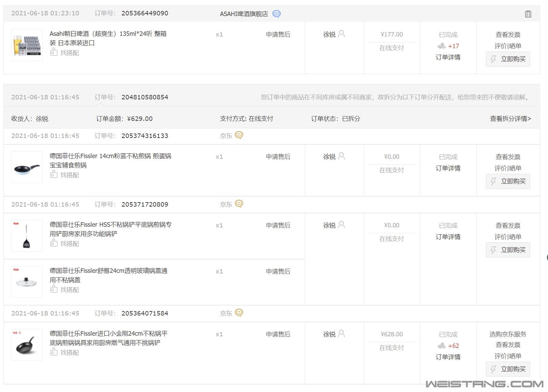The width and height of the screenshot is (548, 392).
Task: Click the JD chat icon for order 205364071584
Action: 239,313
